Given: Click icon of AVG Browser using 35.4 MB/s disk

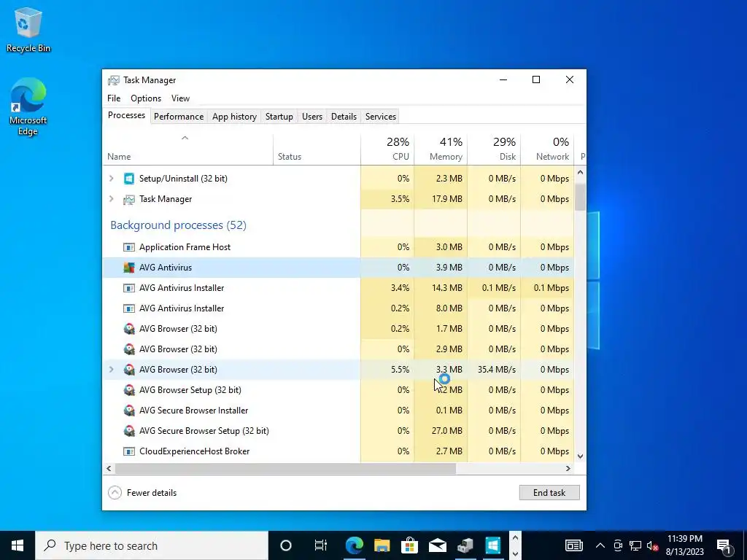Looking at the screenshot, I should pyautogui.click(x=129, y=370).
